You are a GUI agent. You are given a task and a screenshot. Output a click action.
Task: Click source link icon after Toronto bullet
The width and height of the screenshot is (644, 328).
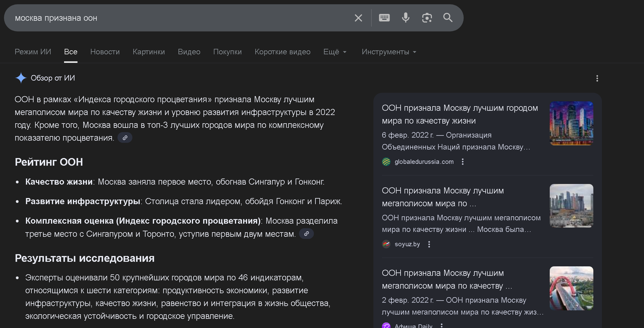(306, 234)
